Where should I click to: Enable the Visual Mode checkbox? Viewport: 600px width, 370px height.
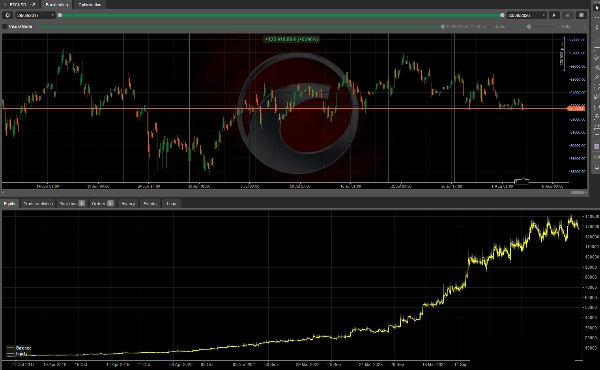5,26
